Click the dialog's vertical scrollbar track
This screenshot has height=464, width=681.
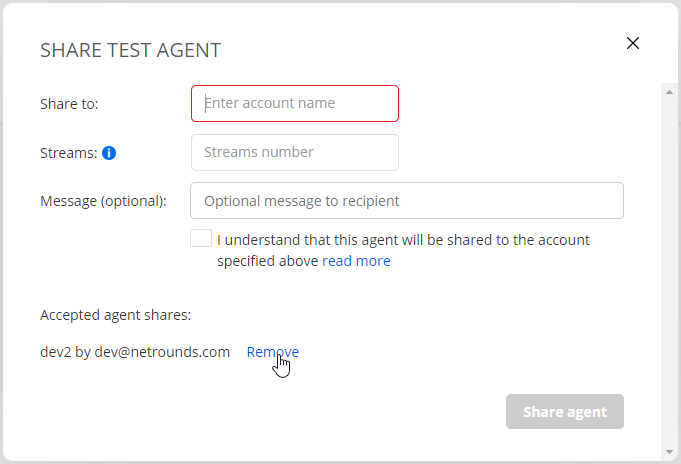pos(670,270)
